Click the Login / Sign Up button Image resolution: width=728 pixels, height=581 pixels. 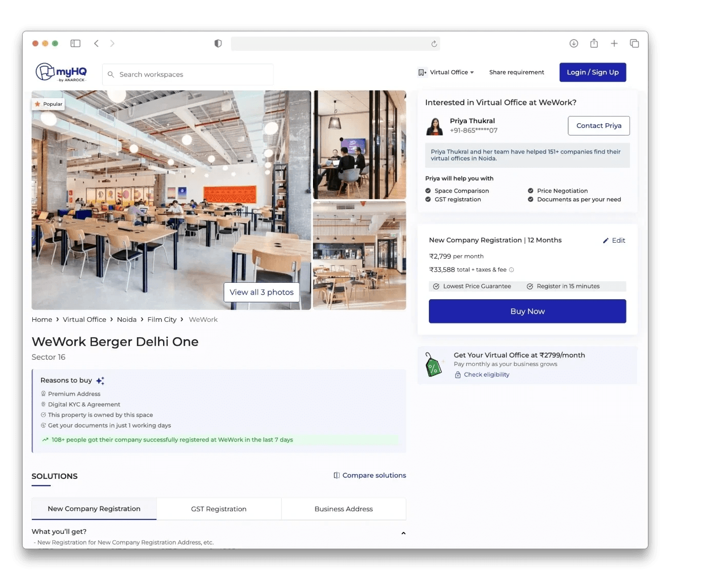point(593,72)
